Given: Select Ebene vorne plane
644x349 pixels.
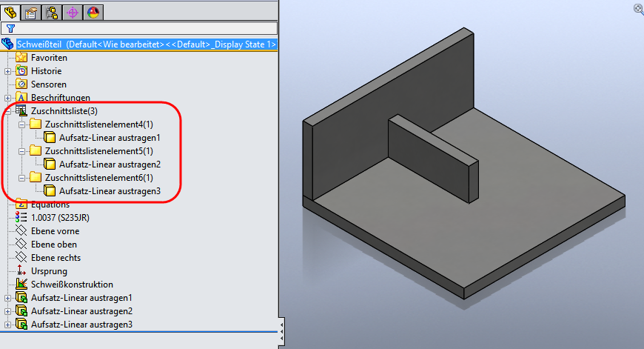Looking at the screenshot, I should click(x=55, y=231).
